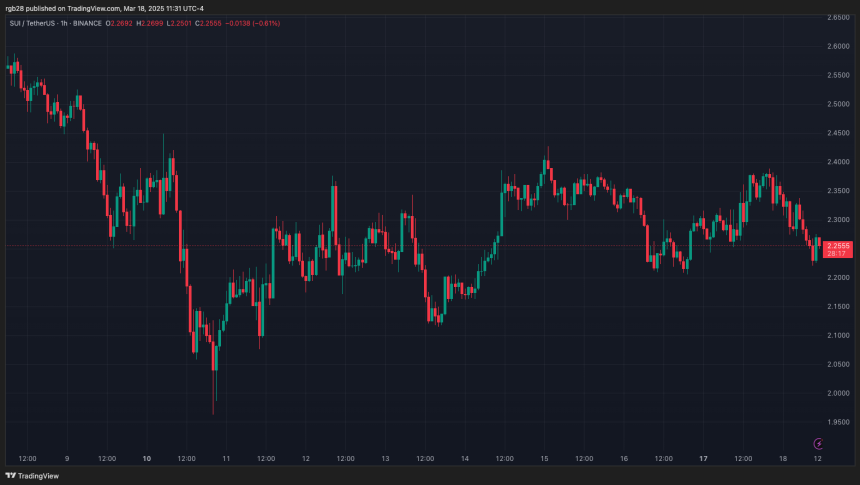This screenshot has width=860, height=485.
Task: Click the rgb28 published on TradingView.com header
Action: point(105,8)
